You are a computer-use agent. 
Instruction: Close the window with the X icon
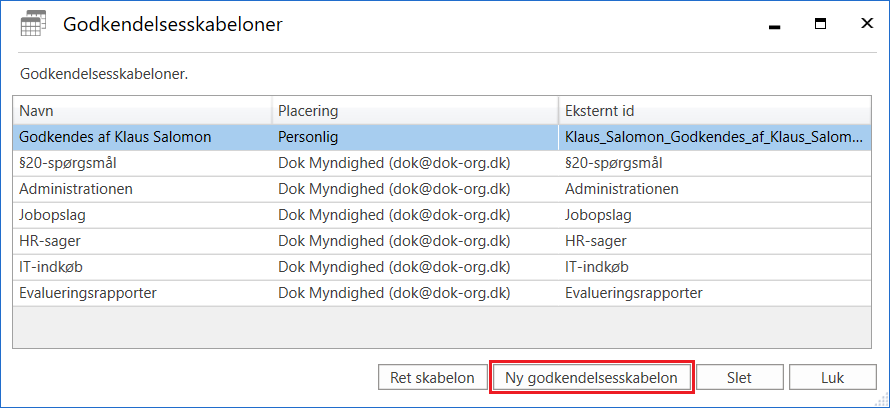click(x=866, y=24)
